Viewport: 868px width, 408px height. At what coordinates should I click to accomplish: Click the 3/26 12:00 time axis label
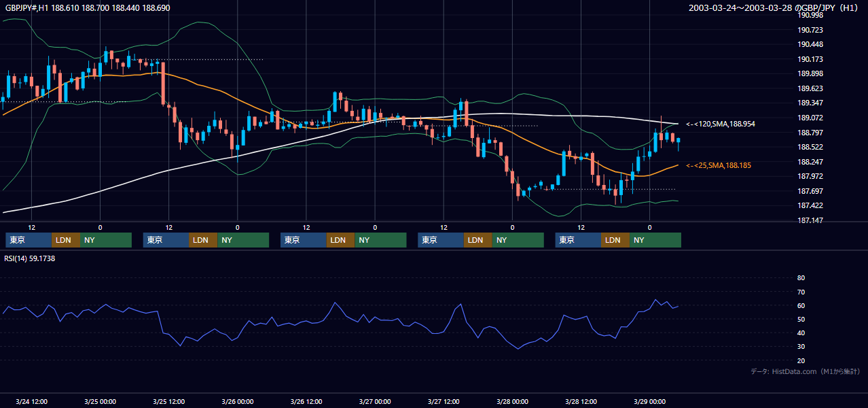(306, 401)
